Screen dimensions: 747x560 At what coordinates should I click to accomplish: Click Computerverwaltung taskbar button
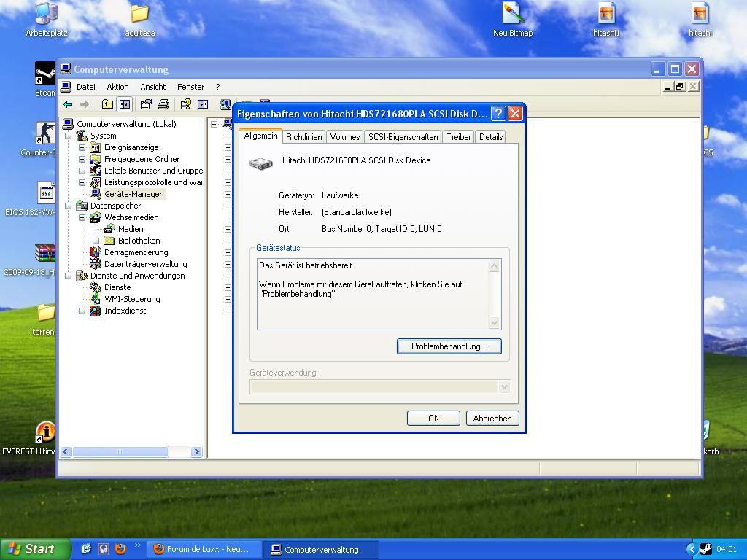click(321, 549)
